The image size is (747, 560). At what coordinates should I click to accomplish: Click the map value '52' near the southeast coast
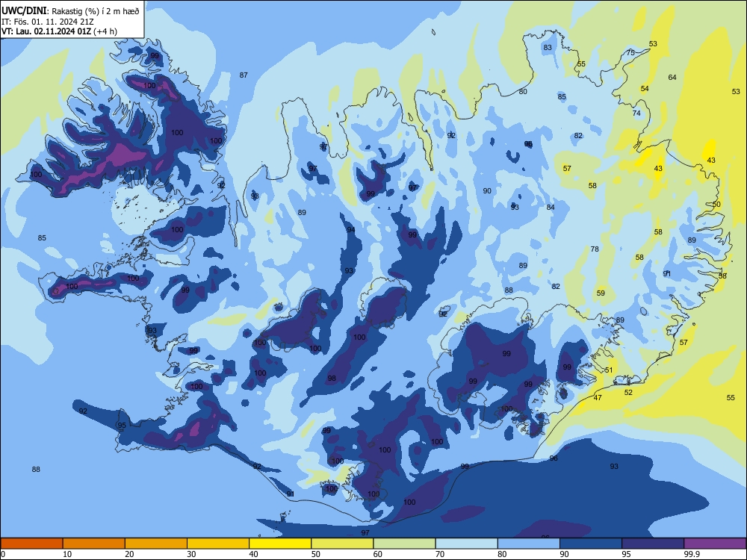point(628,393)
